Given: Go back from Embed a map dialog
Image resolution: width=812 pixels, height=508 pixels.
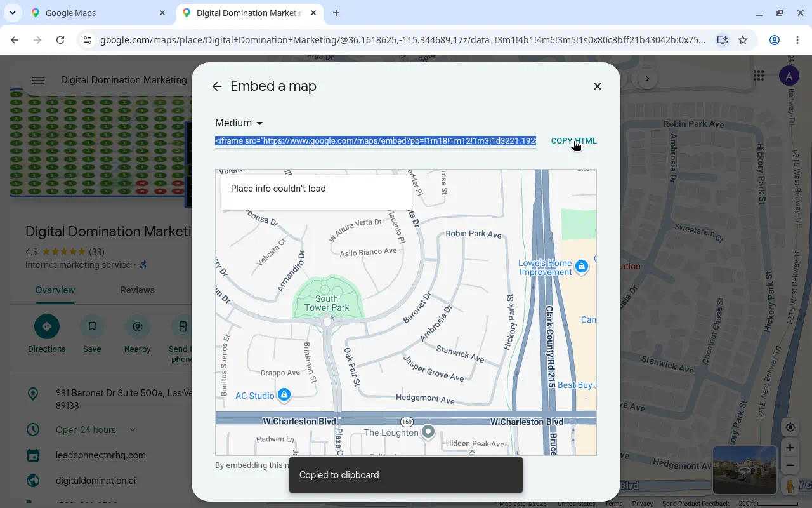Looking at the screenshot, I should (x=217, y=86).
